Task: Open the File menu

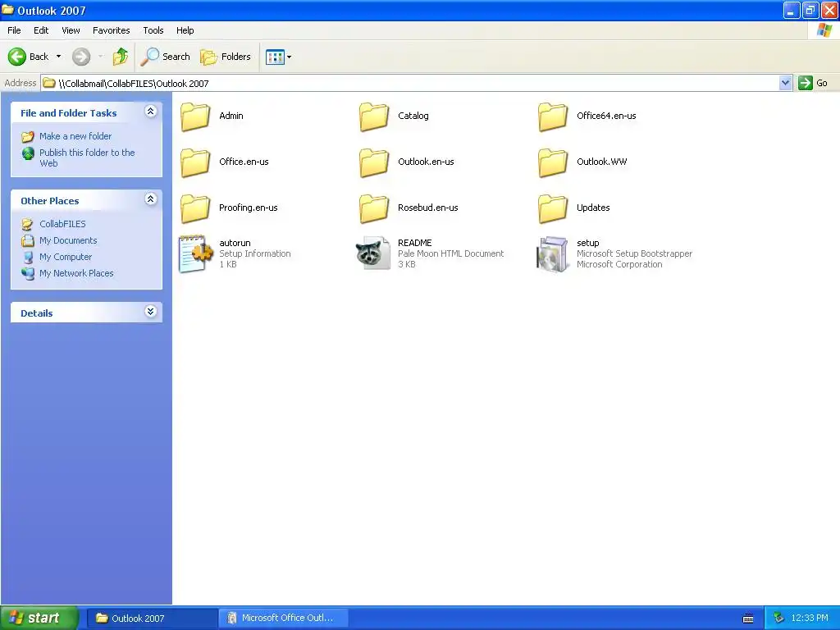Action: click(x=14, y=30)
